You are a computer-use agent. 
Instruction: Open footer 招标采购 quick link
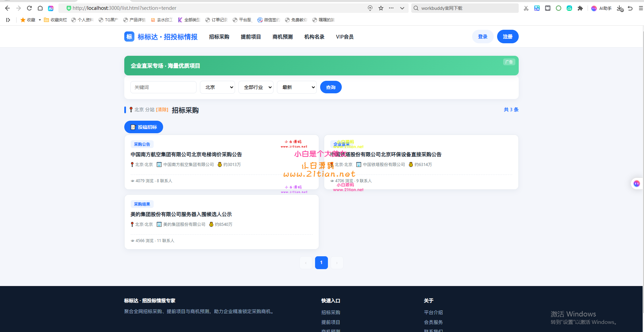click(x=331, y=312)
